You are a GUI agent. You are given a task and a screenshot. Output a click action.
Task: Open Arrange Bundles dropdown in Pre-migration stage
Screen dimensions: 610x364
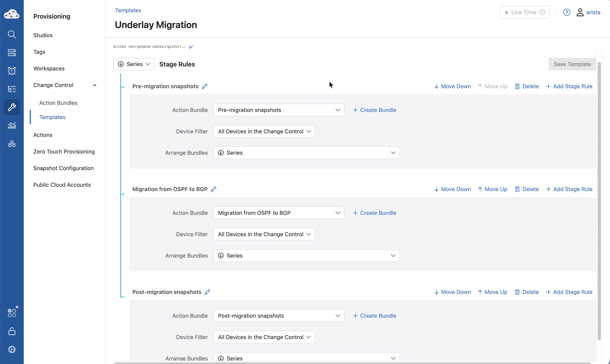307,153
